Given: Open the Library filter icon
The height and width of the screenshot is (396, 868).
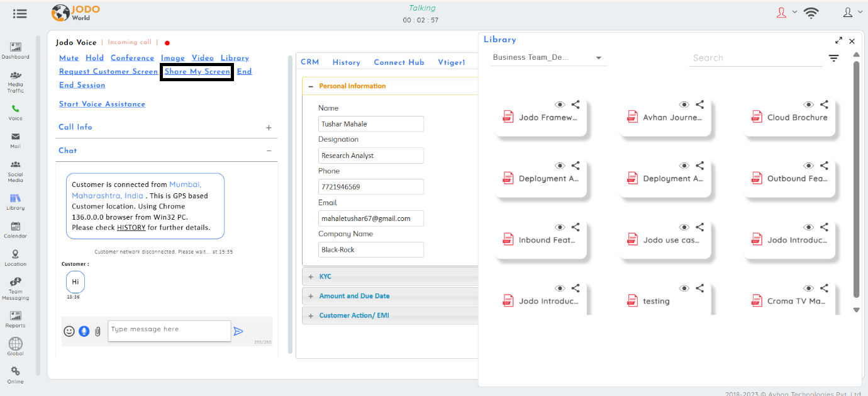Looking at the screenshot, I should pos(833,58).
